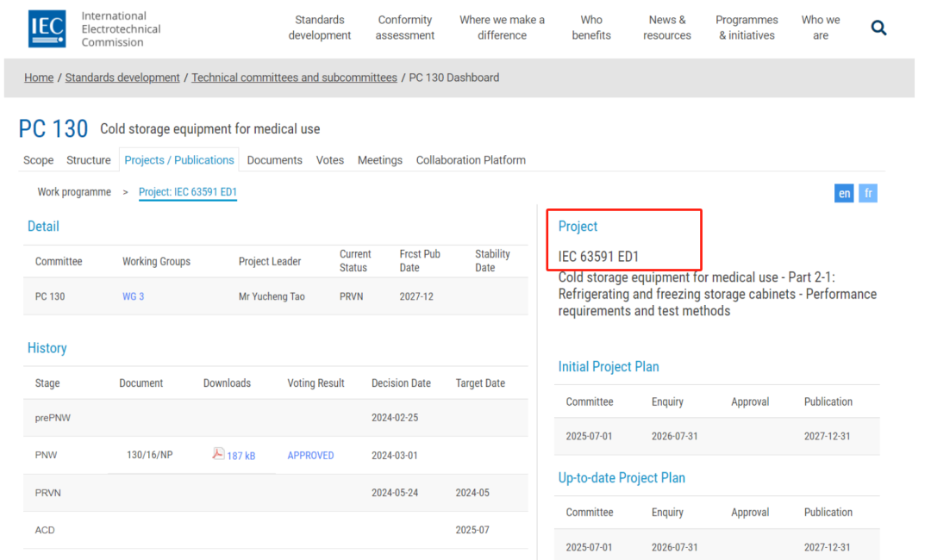931x560 pixels.
Task: Select project leader Mr Yucheng Tao
Action: coord(272,296)
